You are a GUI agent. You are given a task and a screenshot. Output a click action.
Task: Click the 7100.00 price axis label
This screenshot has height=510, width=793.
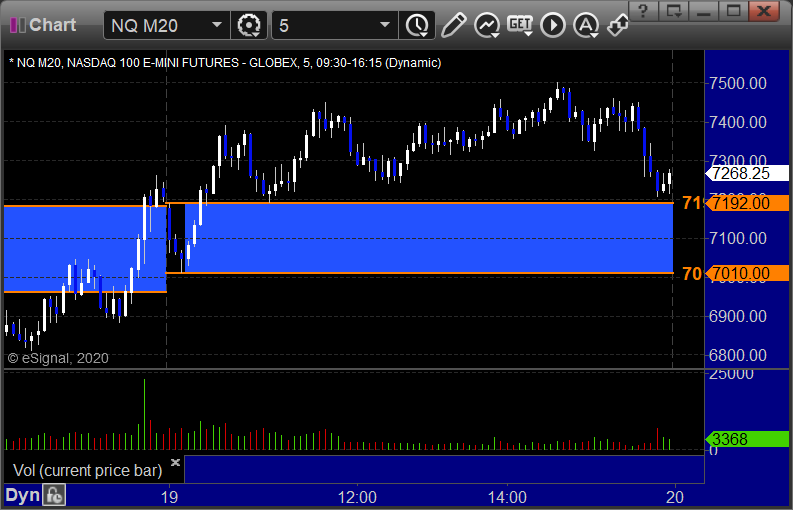click(x=738, y=238)
